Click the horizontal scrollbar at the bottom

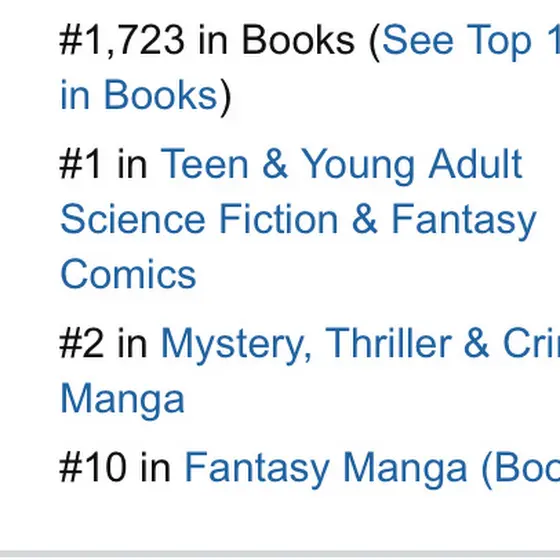click(x=280, y=555)
